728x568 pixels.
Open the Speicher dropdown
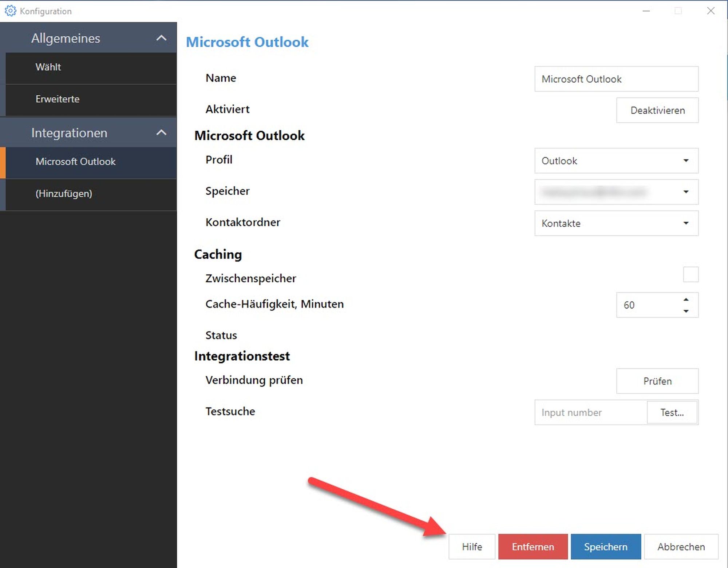point(616,192)
